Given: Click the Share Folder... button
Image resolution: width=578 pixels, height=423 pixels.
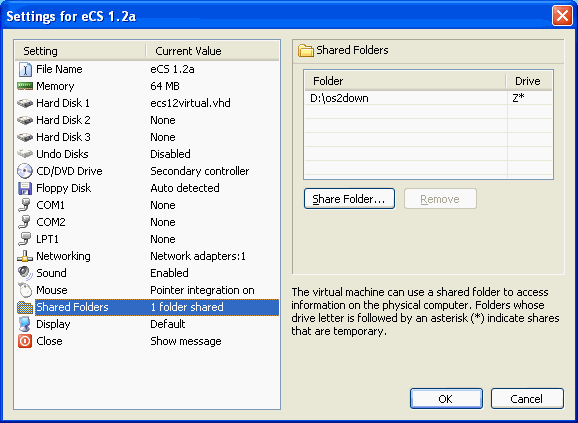Looking at the screenshot, I should [349, 199].
